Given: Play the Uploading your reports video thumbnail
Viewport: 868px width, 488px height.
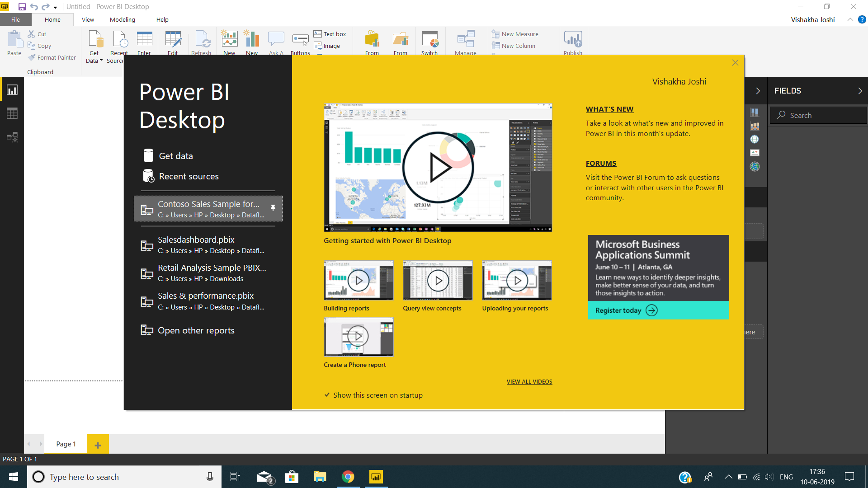Looking at the screenshot, I should [x=517, y=281].
